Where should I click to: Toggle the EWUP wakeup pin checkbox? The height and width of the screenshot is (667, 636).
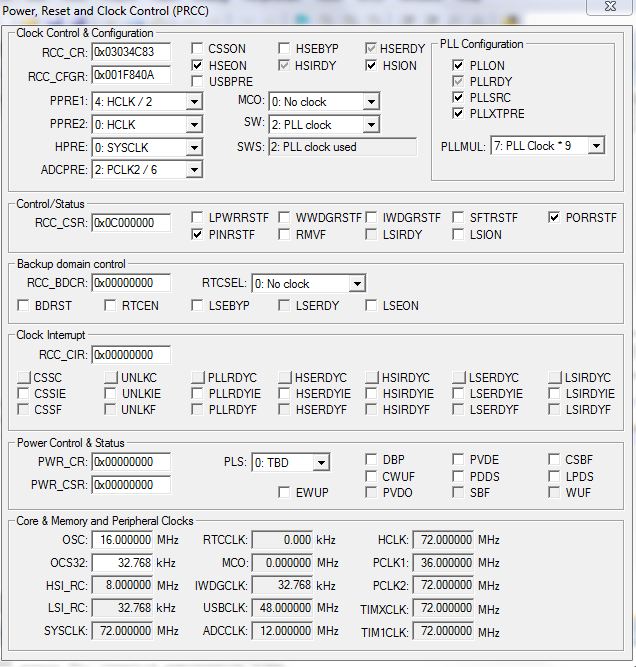click(x=284, y=493)
